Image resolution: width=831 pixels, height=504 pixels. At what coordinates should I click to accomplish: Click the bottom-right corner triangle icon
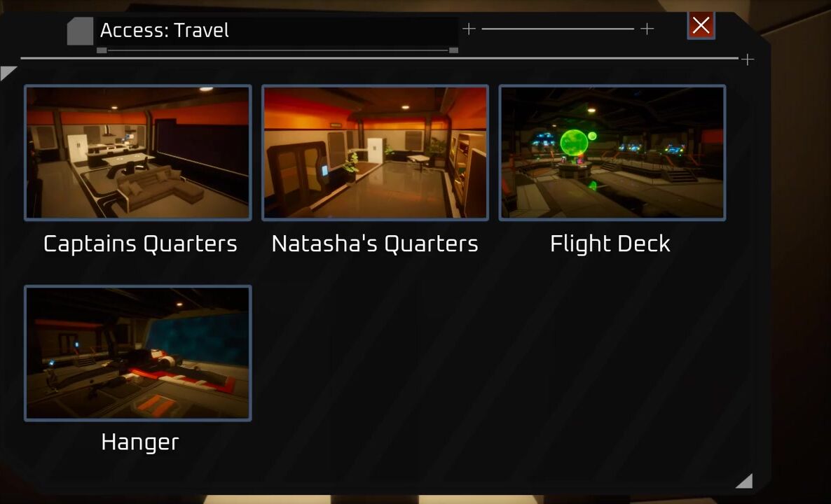[746, 479]
